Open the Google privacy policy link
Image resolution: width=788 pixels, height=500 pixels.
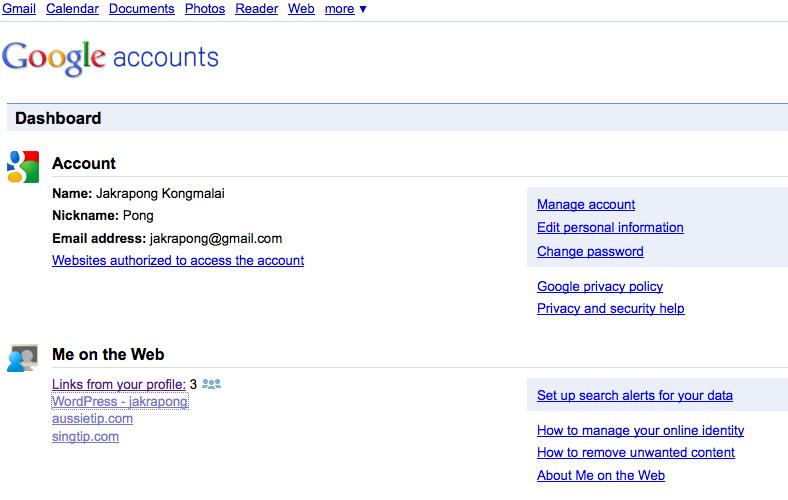click(600, 287)
